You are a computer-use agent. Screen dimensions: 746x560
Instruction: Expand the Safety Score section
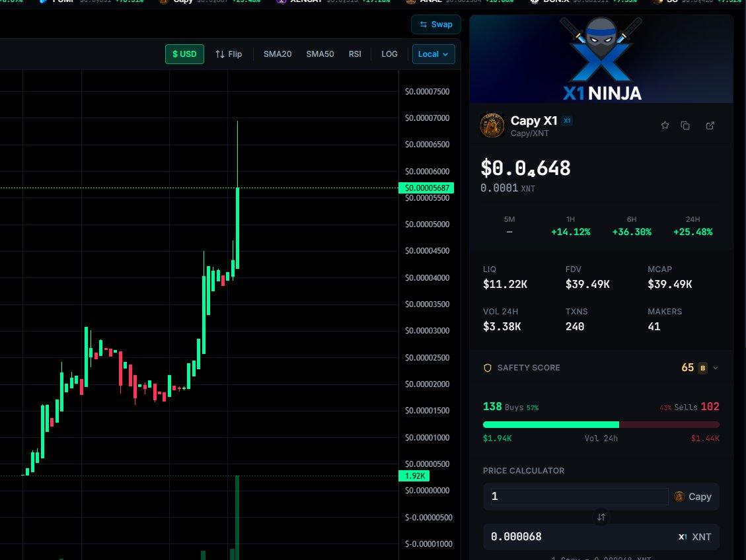point(715,368)
